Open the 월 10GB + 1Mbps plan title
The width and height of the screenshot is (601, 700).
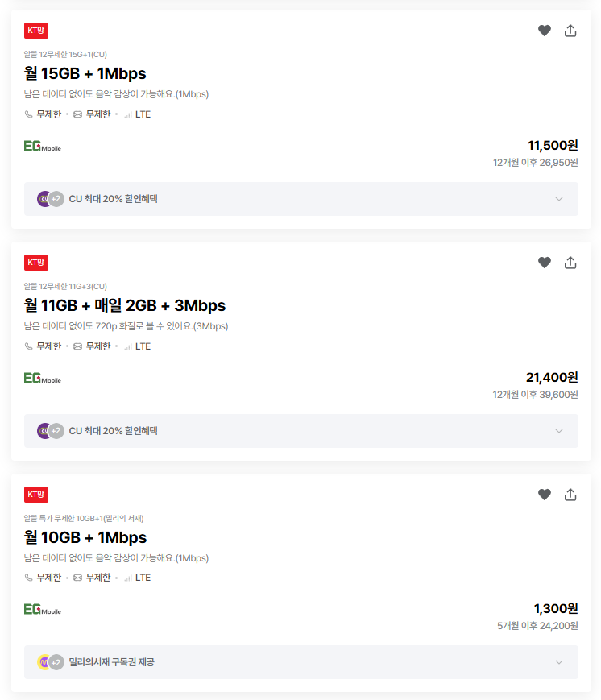click(x=85, y=537)
